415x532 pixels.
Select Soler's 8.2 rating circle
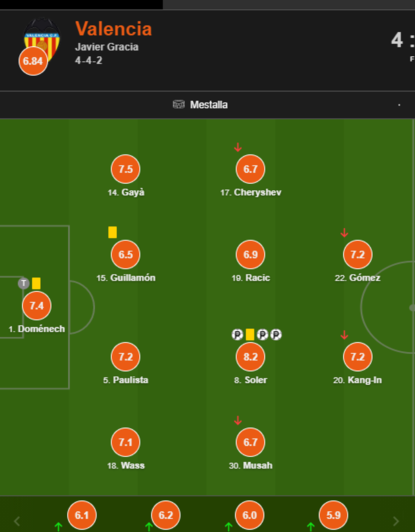pyautogui.click(x=250, y=357)
